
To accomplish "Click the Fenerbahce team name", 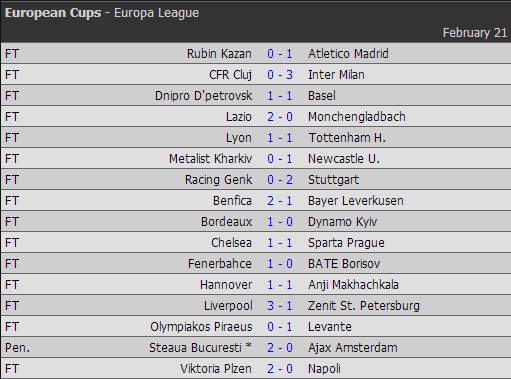I will 220,264.
